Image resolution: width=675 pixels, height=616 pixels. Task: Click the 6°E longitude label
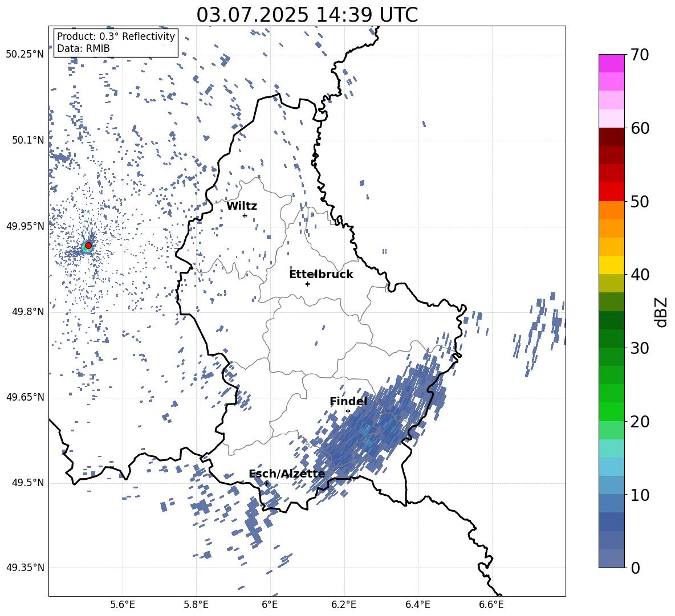[270, 605]
